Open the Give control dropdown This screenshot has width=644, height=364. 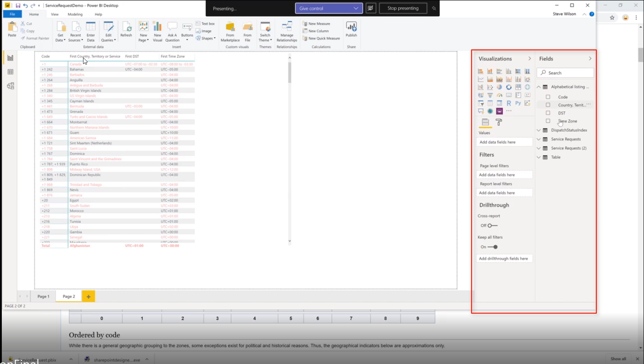(x=329, y=8)
